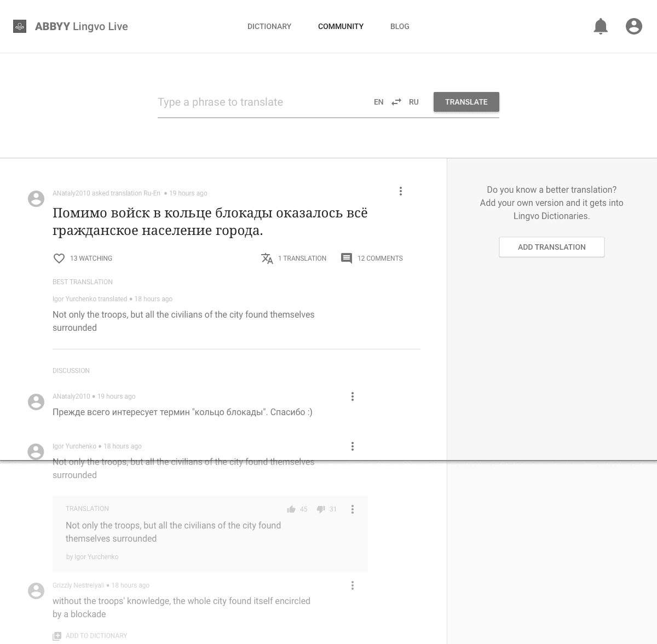Select the RU target language label

click(414, 102)
